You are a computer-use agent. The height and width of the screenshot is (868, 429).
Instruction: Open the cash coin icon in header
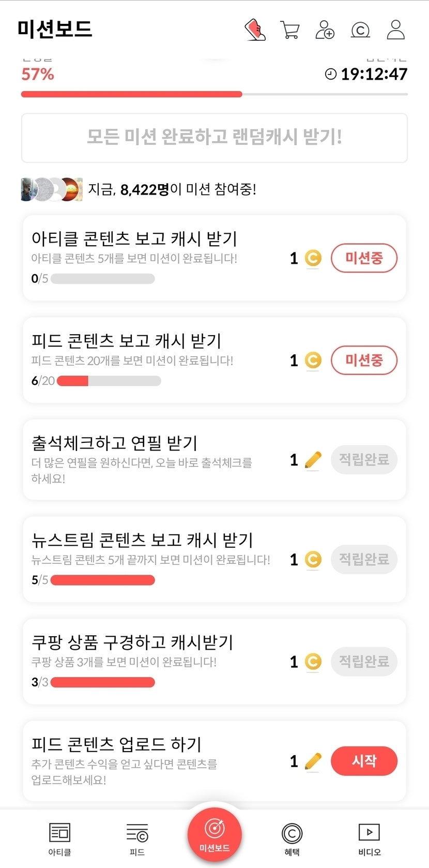[x=360, y=30]
